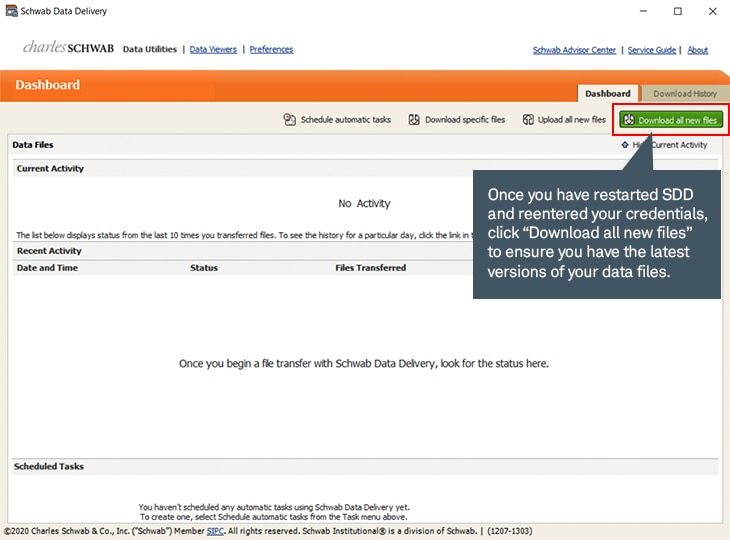Click Schedule automatic tasks text label
Viewport: 730px width, 540px height.
(x=345, y=120)
